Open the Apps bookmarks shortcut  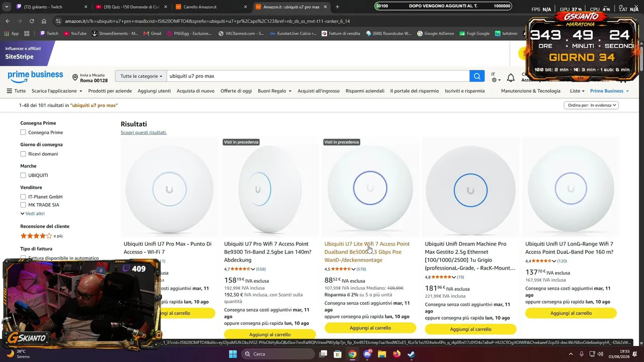(12, 34)
